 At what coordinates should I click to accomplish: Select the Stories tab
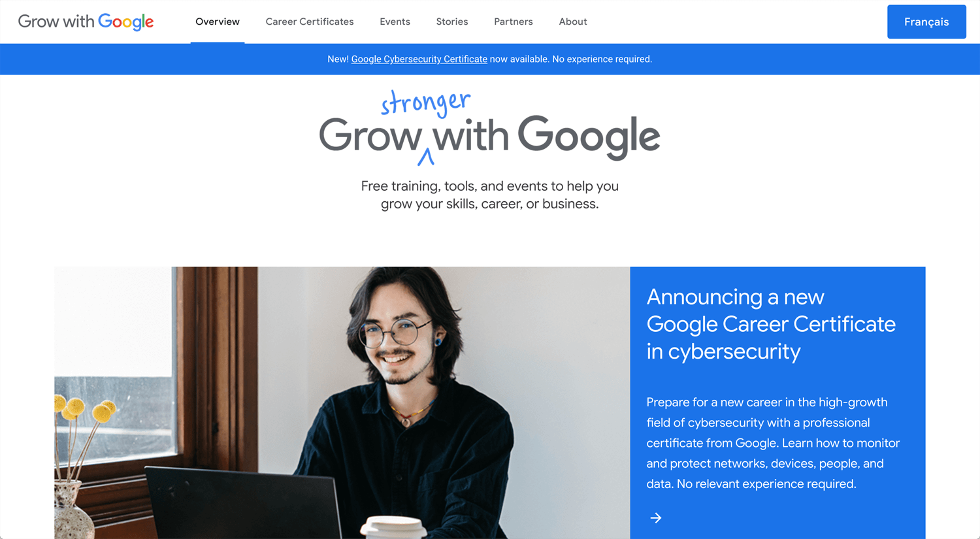(452, 22)
